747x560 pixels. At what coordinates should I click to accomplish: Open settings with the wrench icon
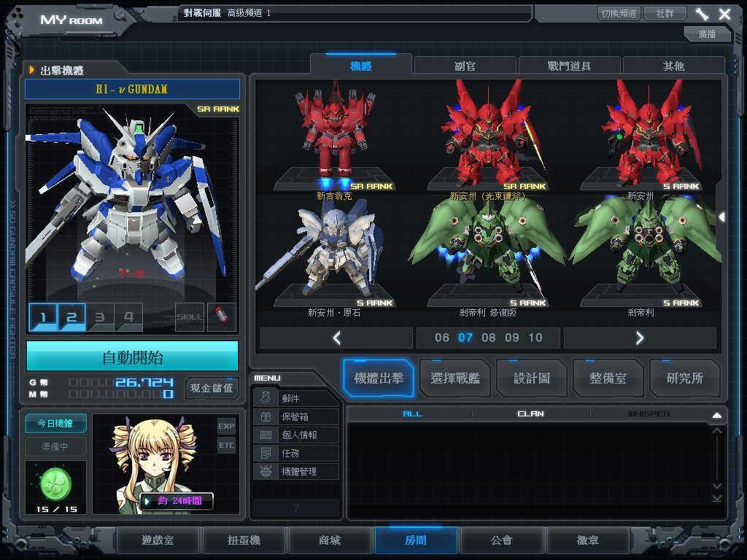[702, 14]
